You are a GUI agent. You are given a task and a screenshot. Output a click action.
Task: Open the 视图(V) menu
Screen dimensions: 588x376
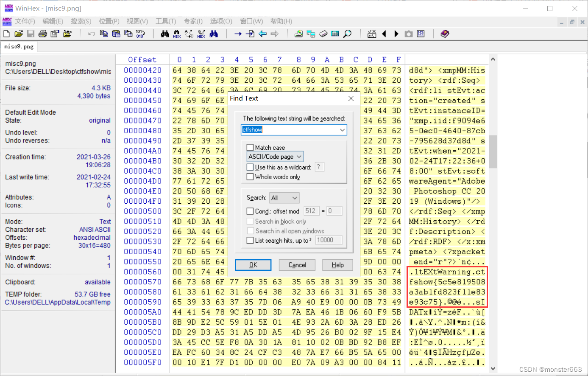tap(137, 21)
